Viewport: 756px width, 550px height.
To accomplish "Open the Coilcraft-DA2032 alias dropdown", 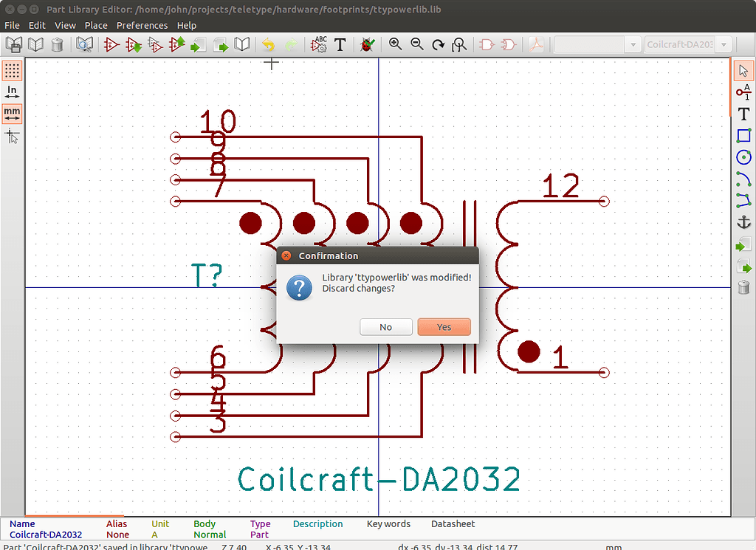I will 688,45.
